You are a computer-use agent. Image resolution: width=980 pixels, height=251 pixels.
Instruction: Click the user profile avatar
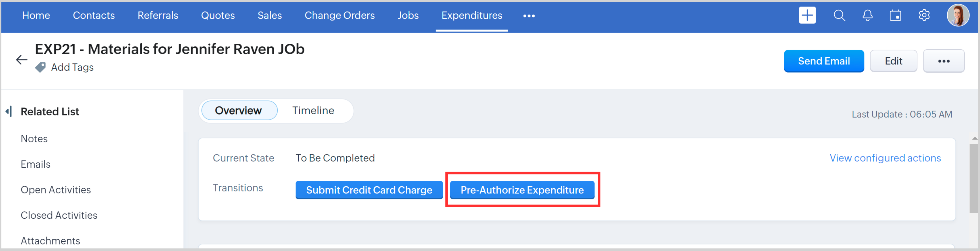958,16
